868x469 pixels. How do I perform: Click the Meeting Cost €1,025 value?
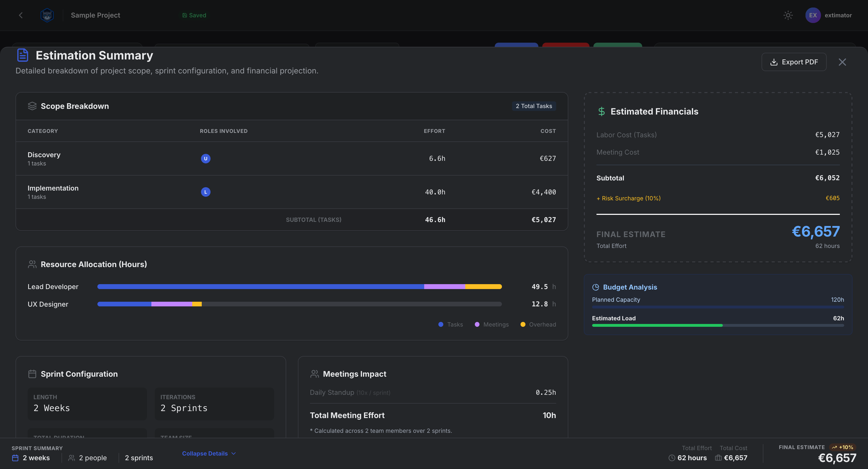827,152
